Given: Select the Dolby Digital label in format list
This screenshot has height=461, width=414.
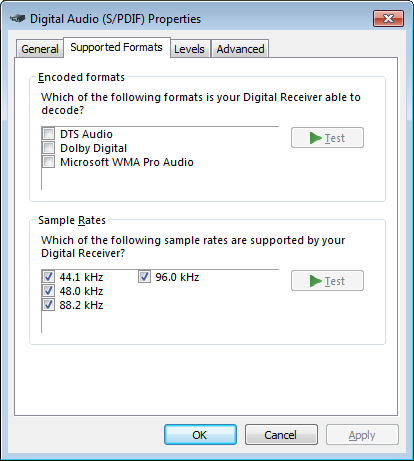Looking at the screenshot, I should point(93,148).
